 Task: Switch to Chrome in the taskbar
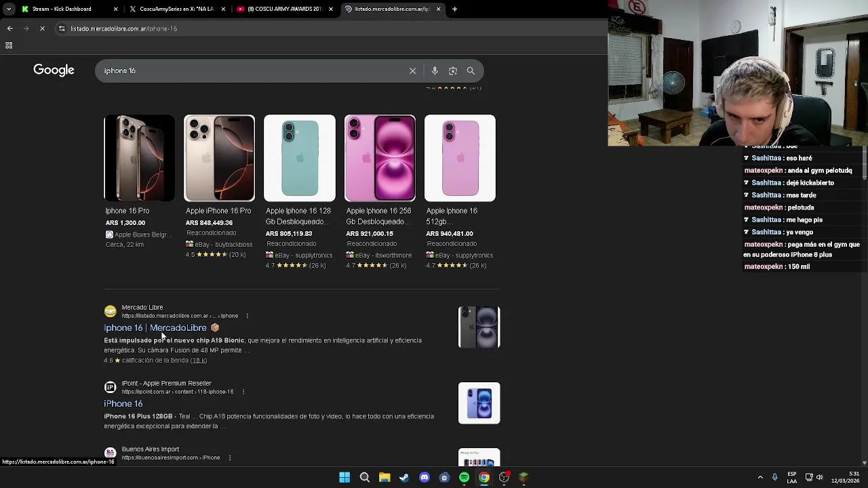pos(484,477)
